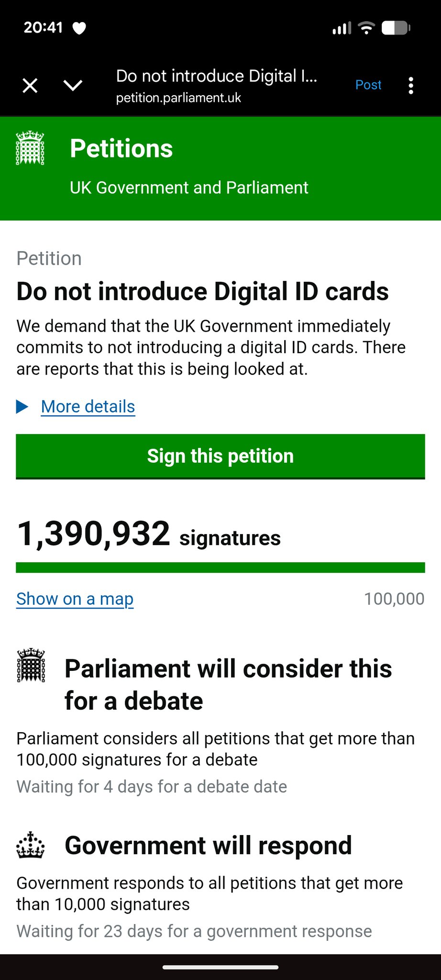Tap the crown icon beside Government will respond
The width and height of the screenshot is (441, 980).
[30, 845]
